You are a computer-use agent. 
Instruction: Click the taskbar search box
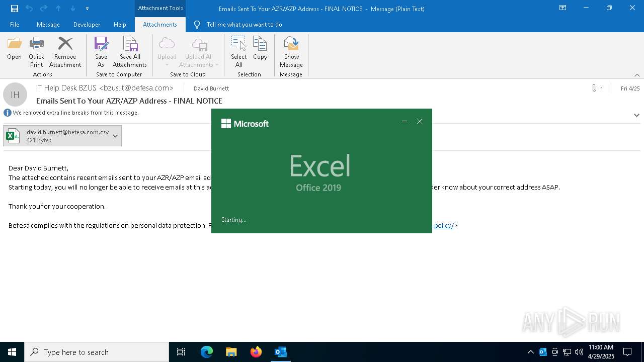point(97,352)
